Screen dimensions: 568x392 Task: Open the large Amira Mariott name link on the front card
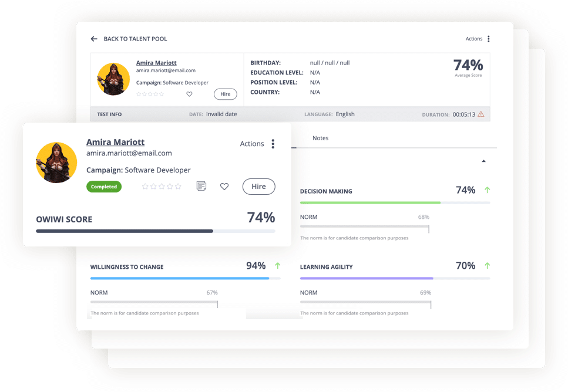115,142
